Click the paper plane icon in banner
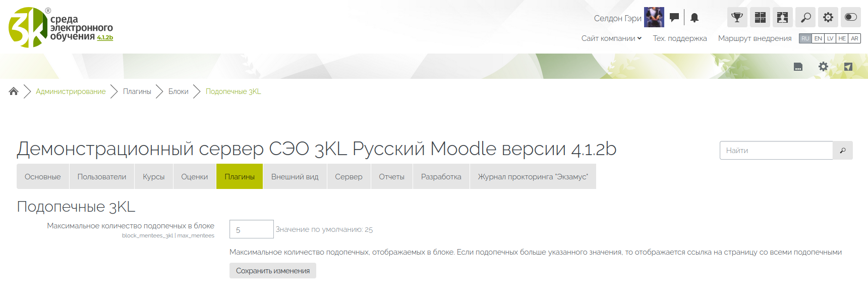The image size is (868, 290). pos(848,67)
